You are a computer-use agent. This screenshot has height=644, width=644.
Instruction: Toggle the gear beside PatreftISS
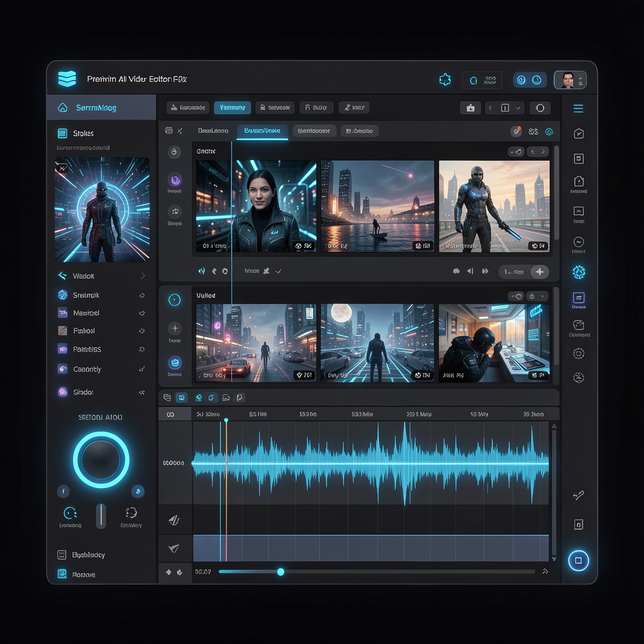142,349
